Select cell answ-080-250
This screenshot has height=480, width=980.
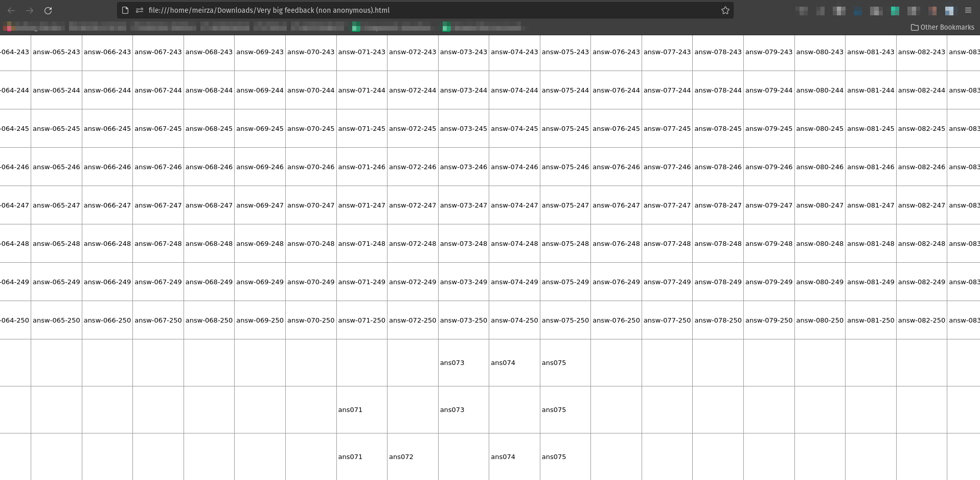click(x=820, y=320)
